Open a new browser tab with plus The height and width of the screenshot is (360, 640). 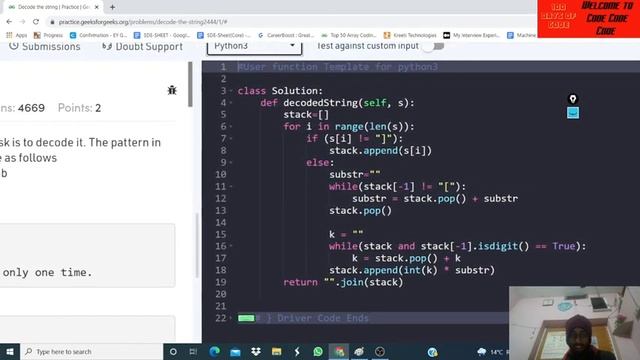tap(112, 7)
